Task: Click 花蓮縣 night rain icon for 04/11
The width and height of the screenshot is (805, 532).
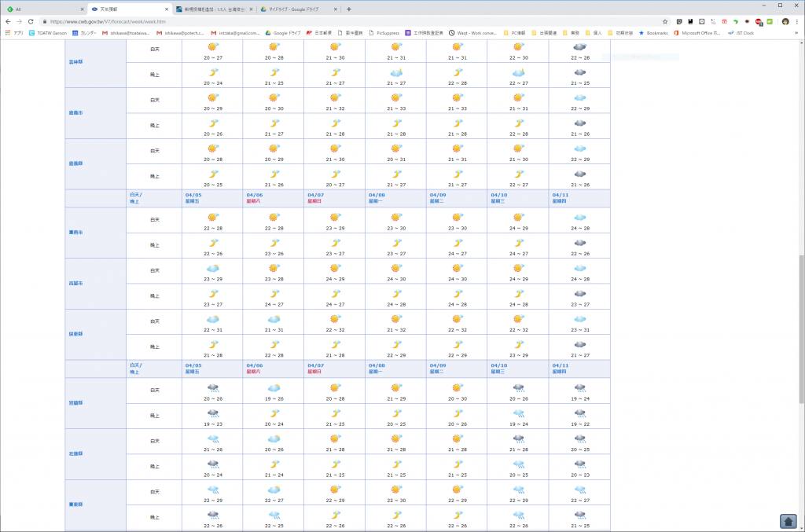Action: [580, 464]
